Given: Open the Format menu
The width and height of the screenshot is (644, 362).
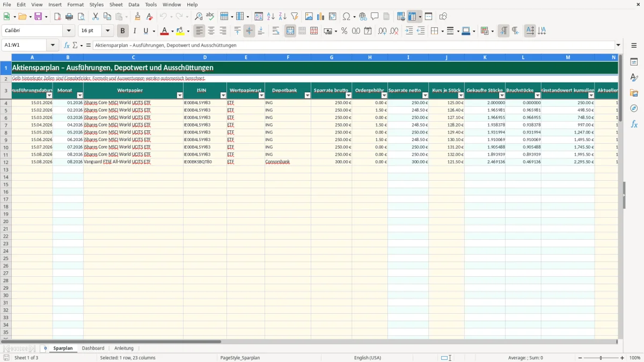Looking at the screenshot, I should pyautogui.click(x=76, y=4).
